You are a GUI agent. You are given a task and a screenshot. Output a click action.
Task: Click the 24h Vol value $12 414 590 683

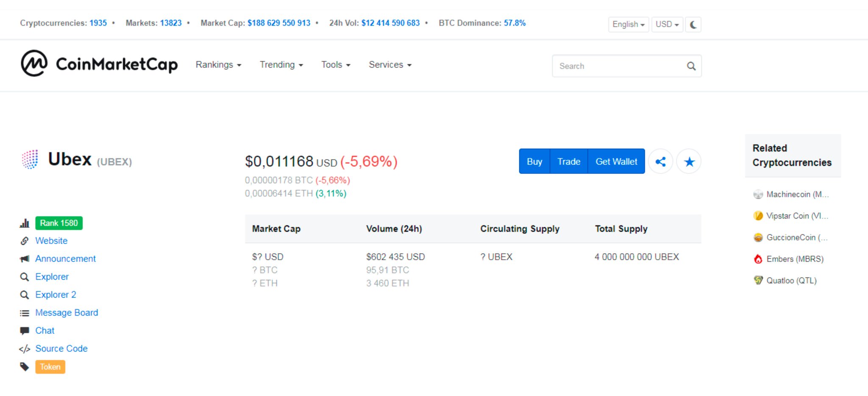pos(390,23)
